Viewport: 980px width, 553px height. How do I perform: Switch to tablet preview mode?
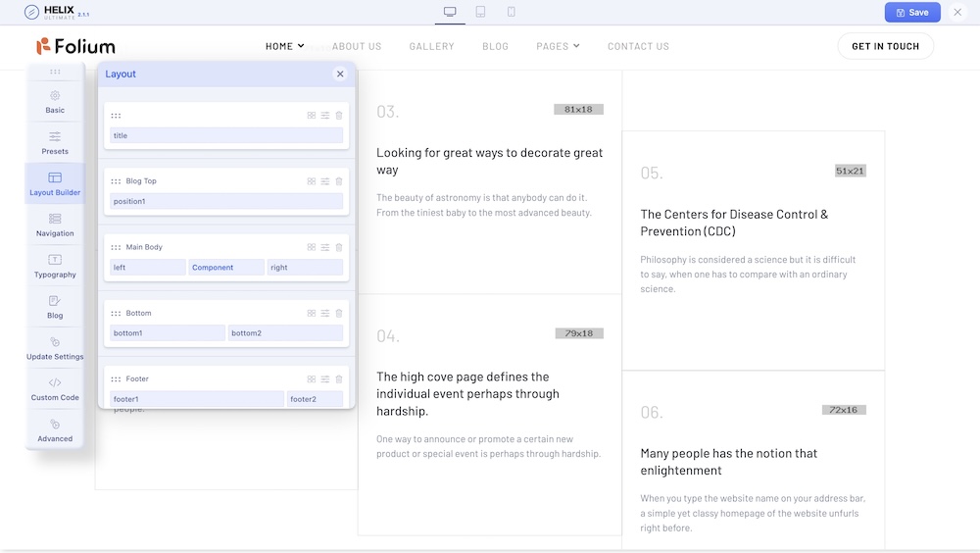(480, 12)
